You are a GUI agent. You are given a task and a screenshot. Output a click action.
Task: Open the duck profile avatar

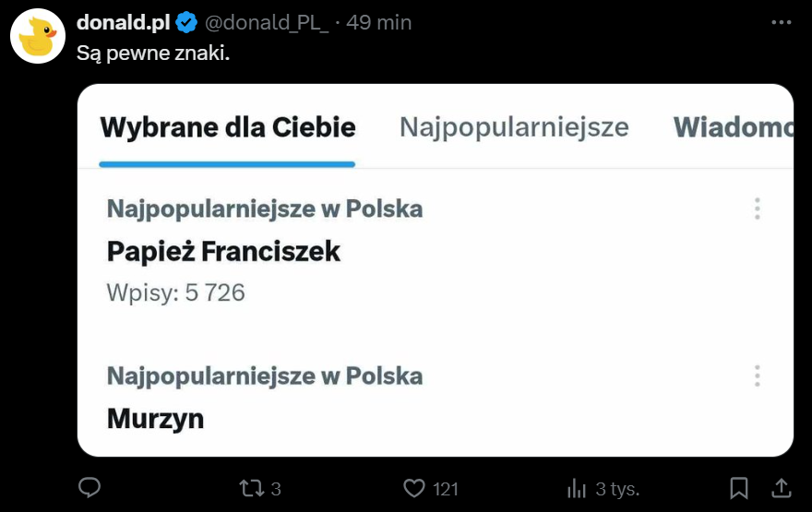point(38,37)
